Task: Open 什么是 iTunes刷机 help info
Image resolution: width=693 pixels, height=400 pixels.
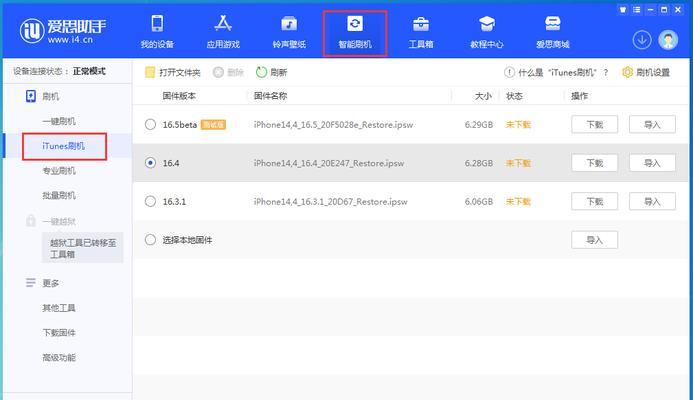Action: [x=556, y=72]
